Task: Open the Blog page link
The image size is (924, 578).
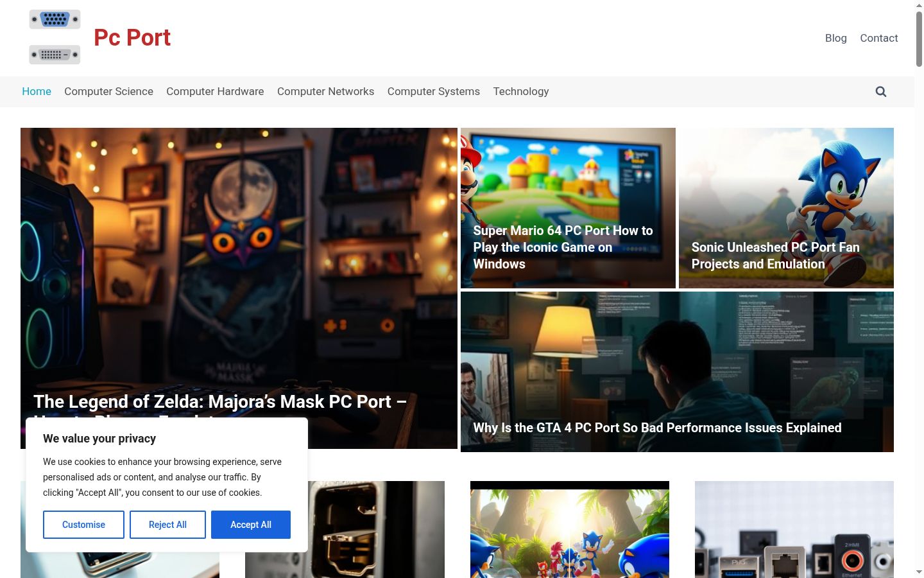Action: click(835, 38)
